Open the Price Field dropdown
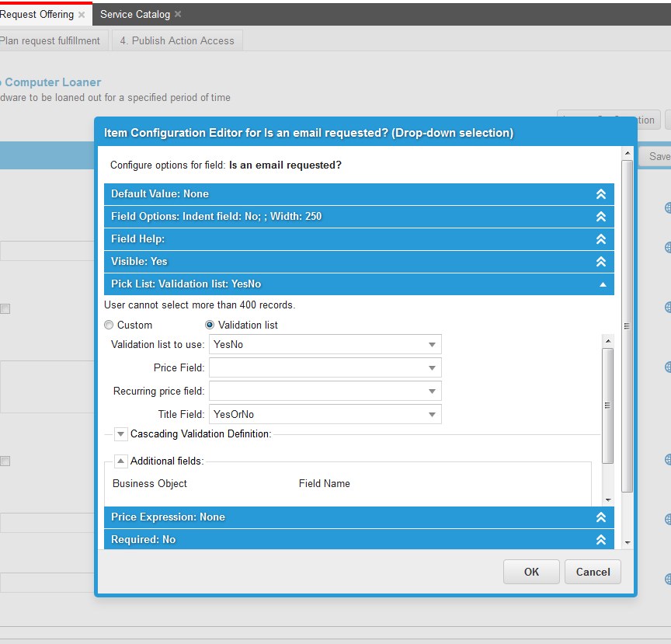The width and height of the screenshot is (671, 644). (432, 368)
